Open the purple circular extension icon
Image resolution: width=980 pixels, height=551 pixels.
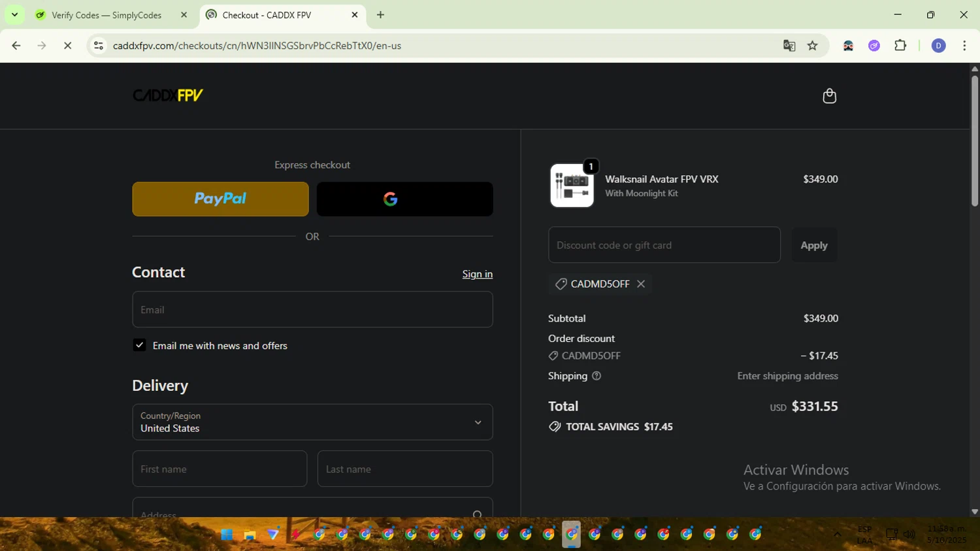pos(874,46)
